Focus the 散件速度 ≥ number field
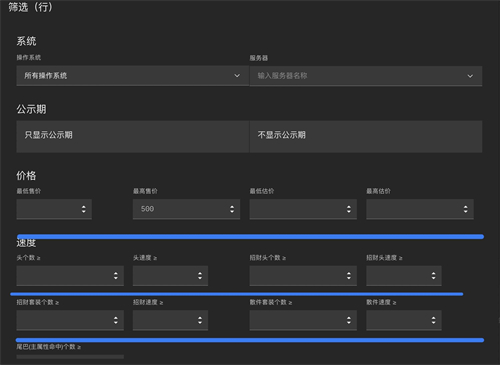The width and height of the screenshot is (500, 365). [404, 320]
